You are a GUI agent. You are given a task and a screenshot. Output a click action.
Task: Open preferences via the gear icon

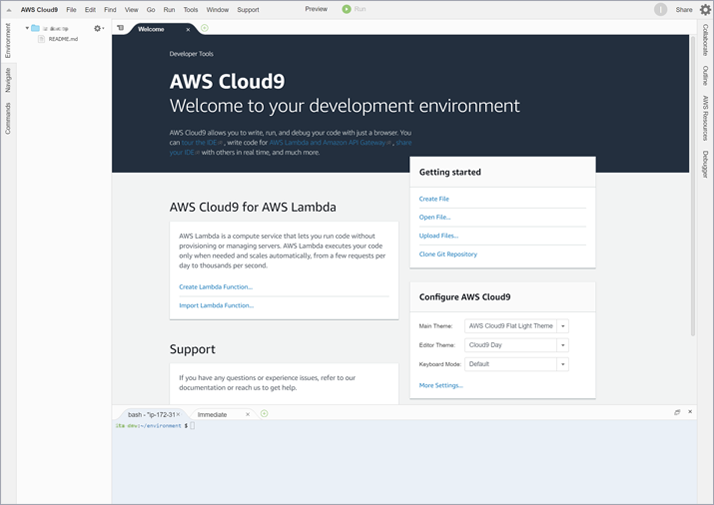705,9
